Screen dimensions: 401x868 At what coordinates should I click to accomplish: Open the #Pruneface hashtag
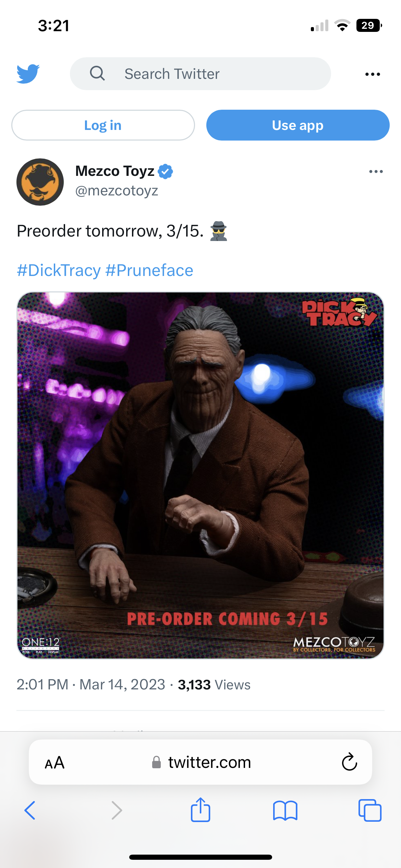(x=149, y=270)
